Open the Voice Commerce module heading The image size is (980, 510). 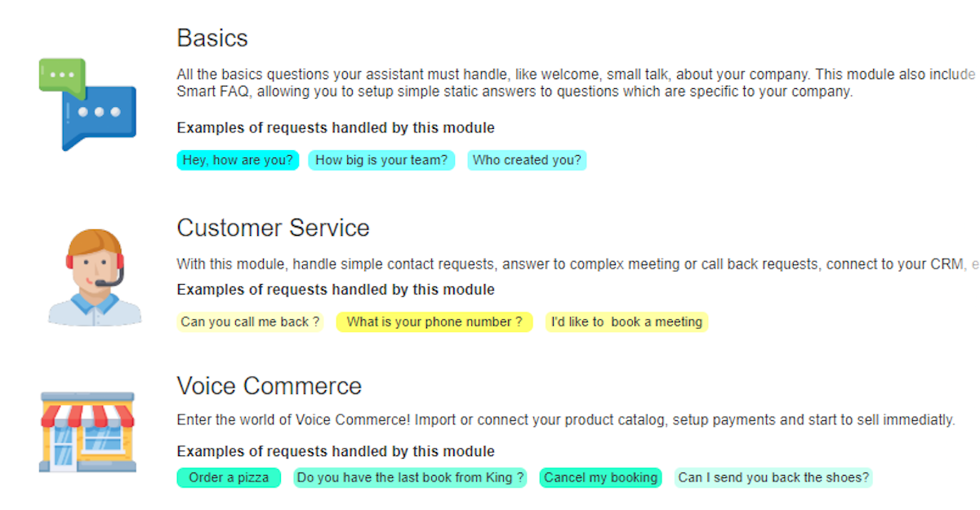pyautogui.click(x=269, y=385)
